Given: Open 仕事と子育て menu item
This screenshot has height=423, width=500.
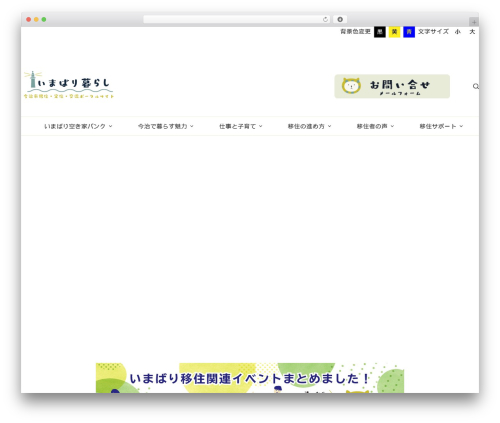Looking at the screenshot, I should pyautogui.click(x=237, y=126).
